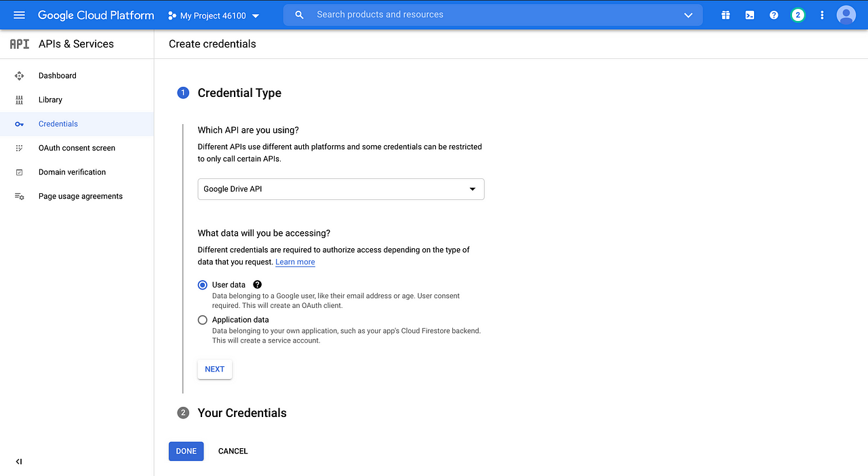The image size is (868, 476).
Task: Click the Page usage agreements icon
Action: pos(19,196)
